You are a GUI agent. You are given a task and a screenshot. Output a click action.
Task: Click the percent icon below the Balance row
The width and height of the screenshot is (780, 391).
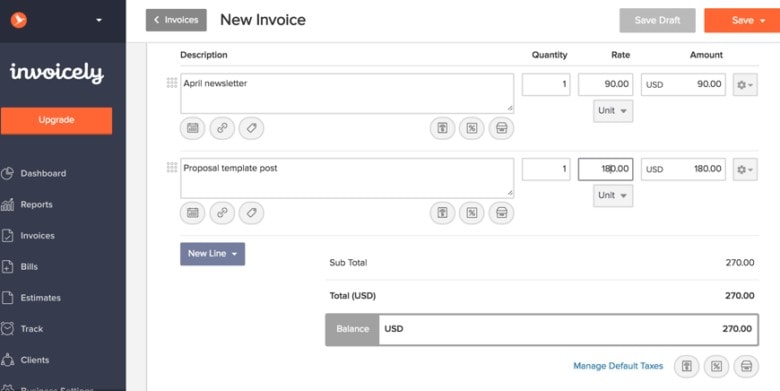(716, 367)
